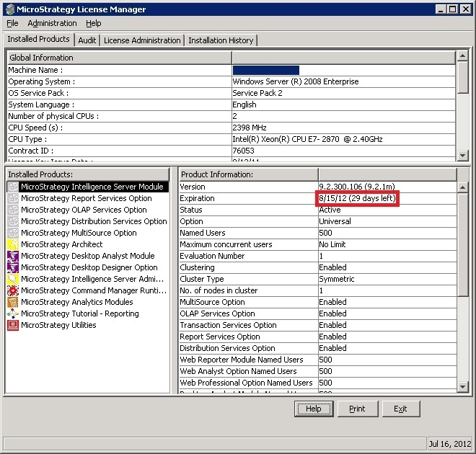Click the 'Transaction Services Option' row label
The height and width of the screenshot is (454, 476).
pyautogui.click(x=228, y=325)
